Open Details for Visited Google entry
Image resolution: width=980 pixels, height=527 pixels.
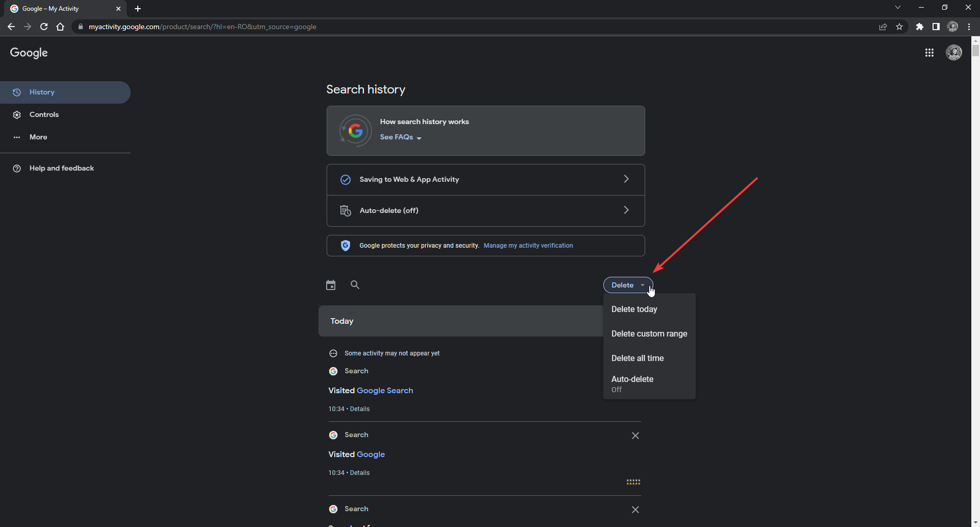coord(360,473)
